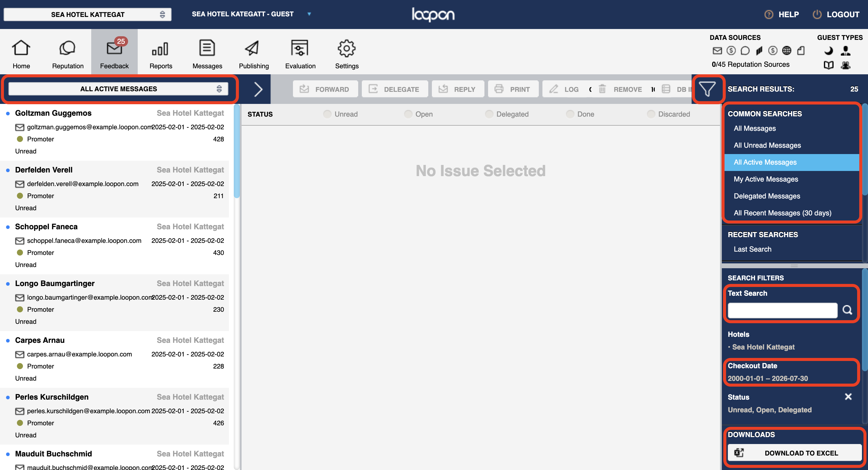Click the right chevron expander beside message list
Image resolution: width=868 pixels, height=470 pixels.
coord(258,89)
